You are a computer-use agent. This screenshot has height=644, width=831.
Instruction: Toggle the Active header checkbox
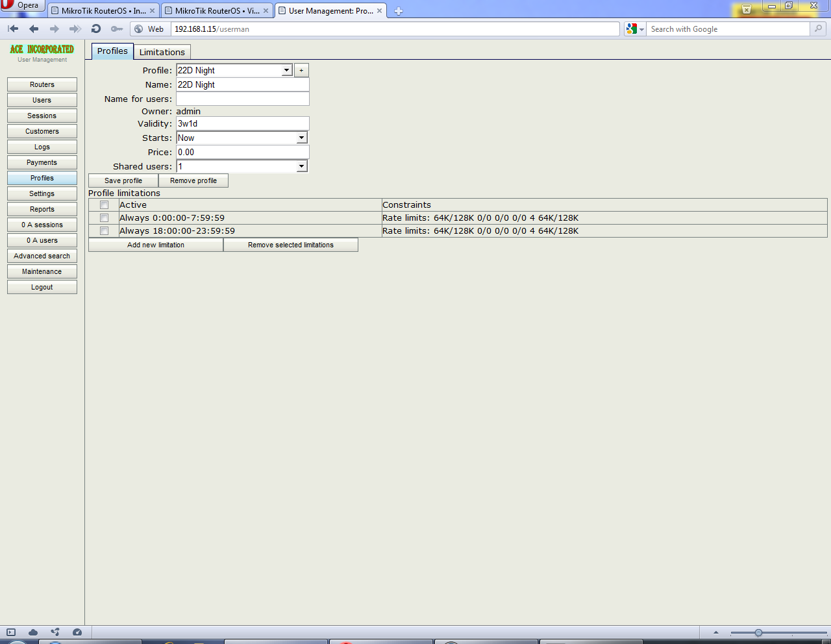104,205
